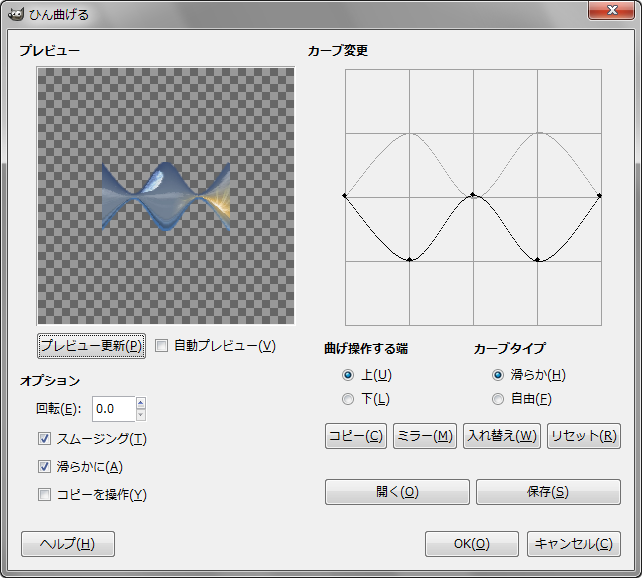The image size is (642, 578).
Task: Enable the コピーを操作 checkbox
Action: pyautogui.click(x=44, y=494)
